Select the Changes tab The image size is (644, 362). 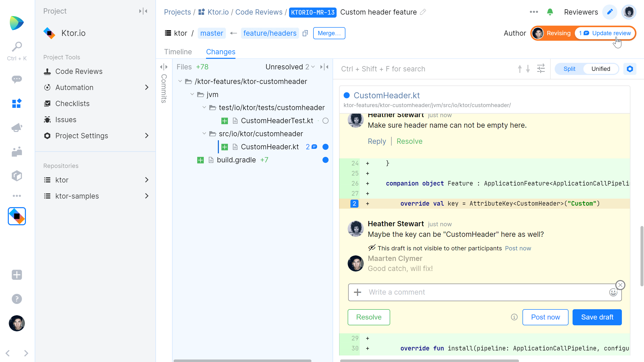coord(221,52)
